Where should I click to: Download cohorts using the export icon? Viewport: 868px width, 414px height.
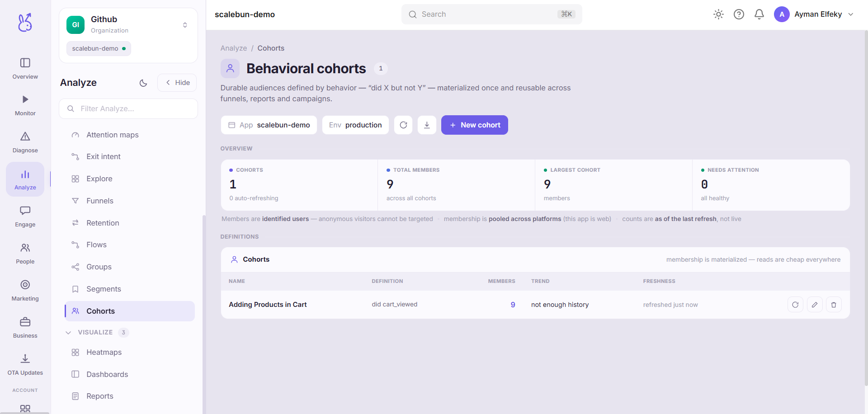[x=427, y=125]
